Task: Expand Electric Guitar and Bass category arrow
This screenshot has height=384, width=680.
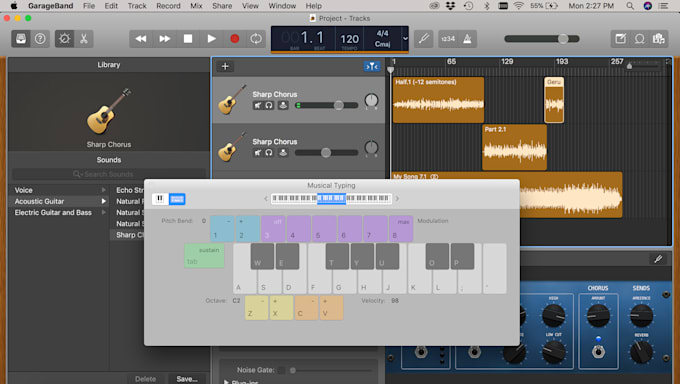Action: coord(104,213)
